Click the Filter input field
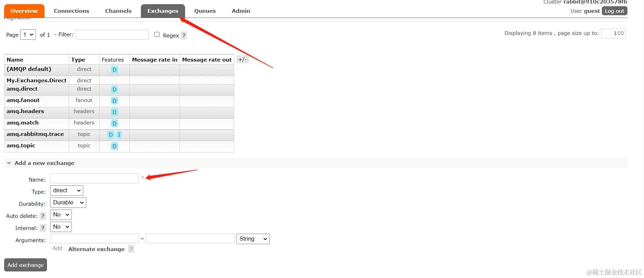The height and width of the screenshot is (278, 644). point(112,35)
